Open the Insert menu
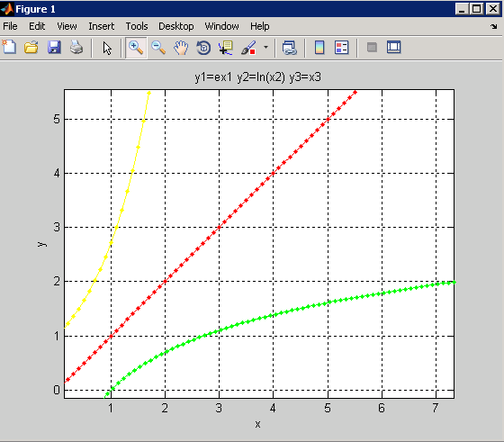This screenshot has width=504, height=442. 101,26
